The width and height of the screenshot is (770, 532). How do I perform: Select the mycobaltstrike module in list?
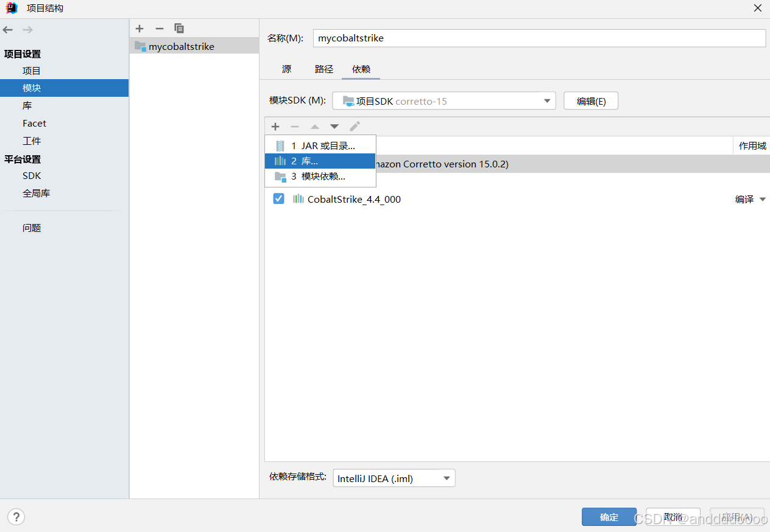[x=194, y=46]
